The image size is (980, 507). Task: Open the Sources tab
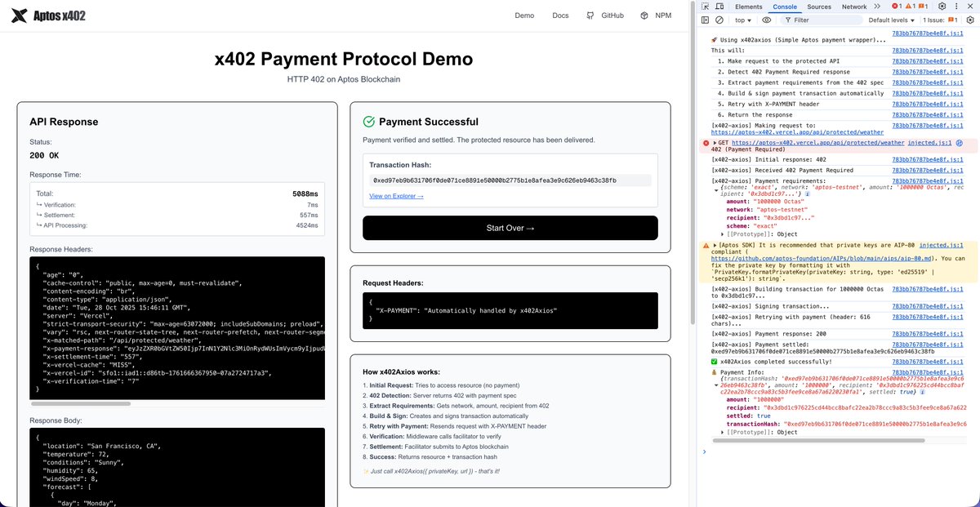click(819, 7)
